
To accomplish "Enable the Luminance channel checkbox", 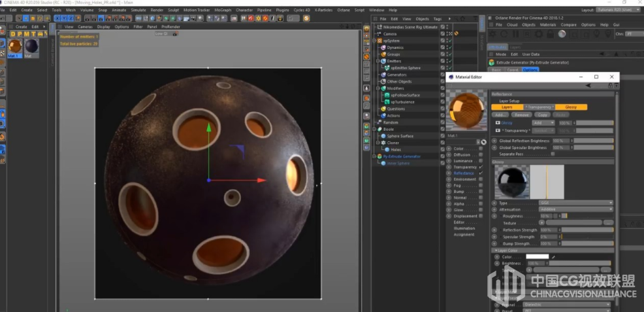I will click(481, 161).
